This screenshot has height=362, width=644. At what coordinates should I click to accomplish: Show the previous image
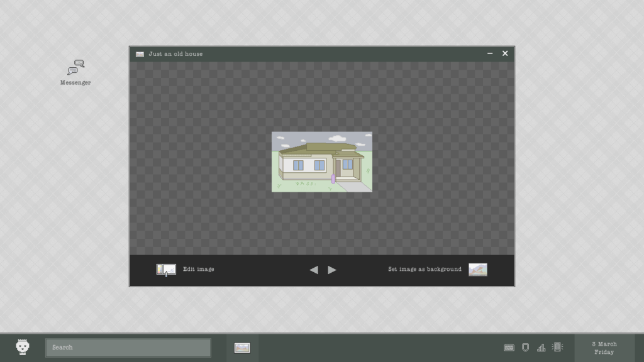(314, 270)
